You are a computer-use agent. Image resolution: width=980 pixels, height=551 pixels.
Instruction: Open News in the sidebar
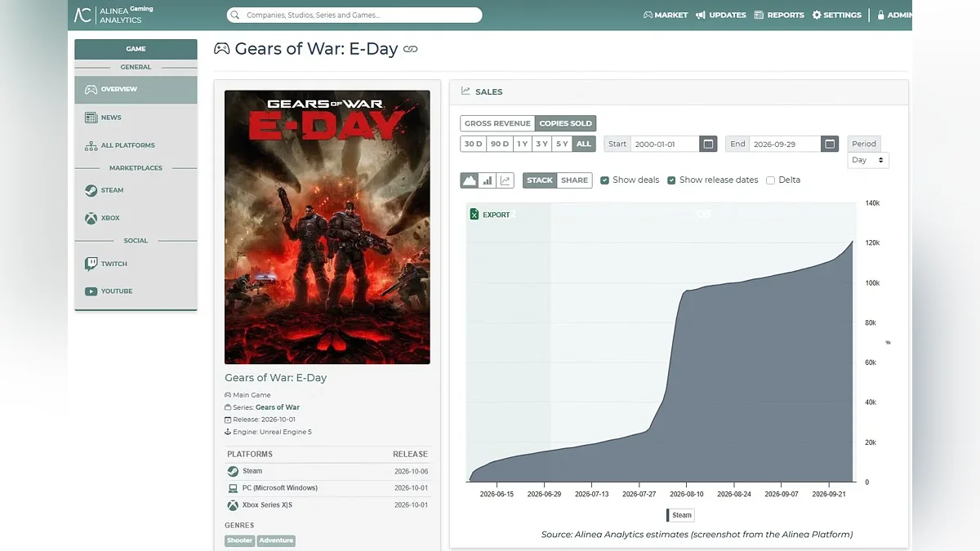[x=136, y=118]
